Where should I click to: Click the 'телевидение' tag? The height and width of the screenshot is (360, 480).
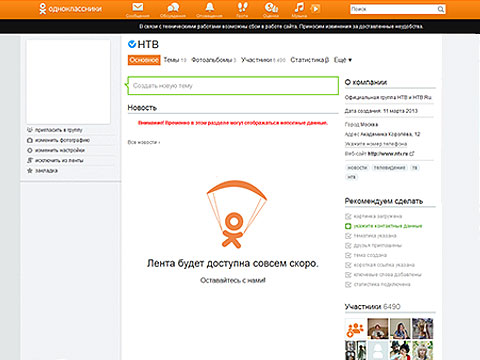coord(389,167)
